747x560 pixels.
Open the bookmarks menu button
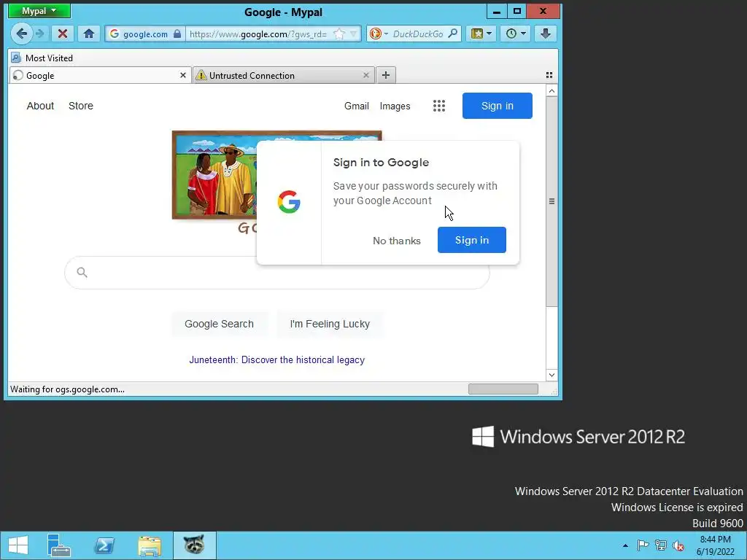click(481, 34)
